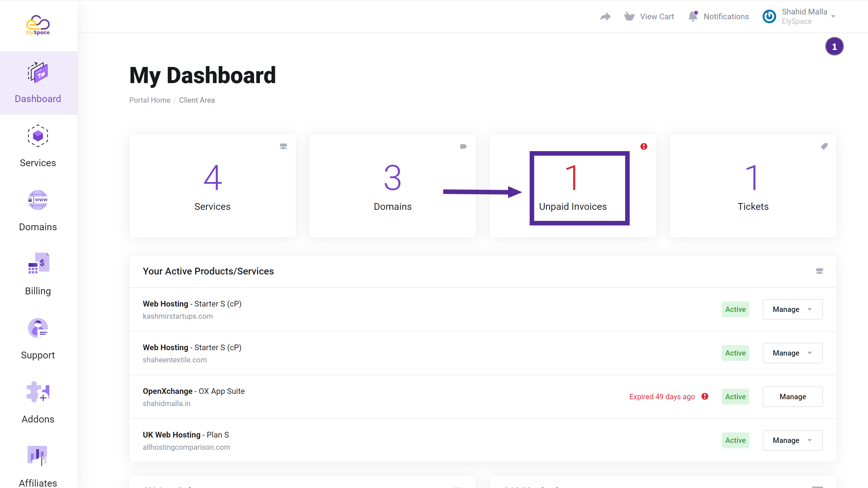The width and height of the screenshot is (868, 488).
Task: Click the Unpaid Invoices alert toggle
Action: [644, 146]
